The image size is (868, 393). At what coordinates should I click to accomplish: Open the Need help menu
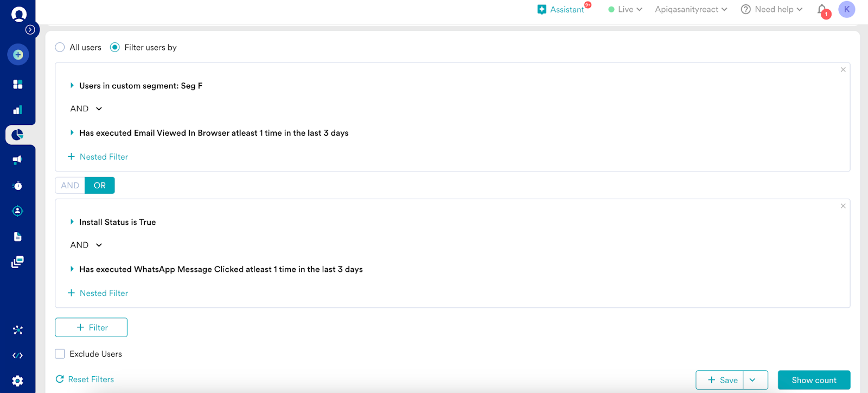[772, 9]
